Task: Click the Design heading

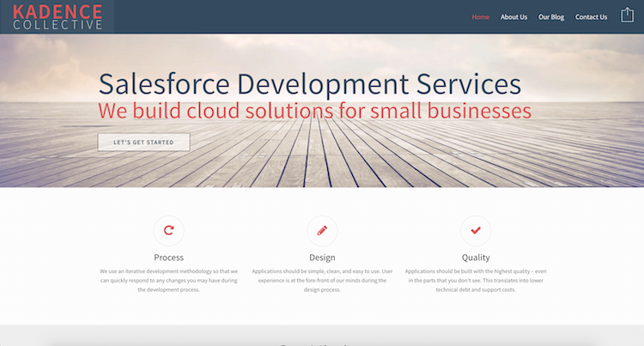Action: (x=322, y=258)
